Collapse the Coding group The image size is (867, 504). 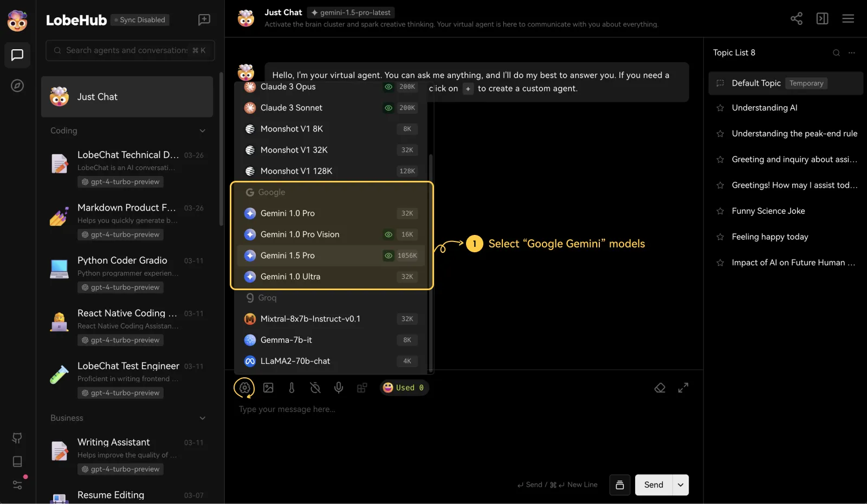(x=203, y=130)
